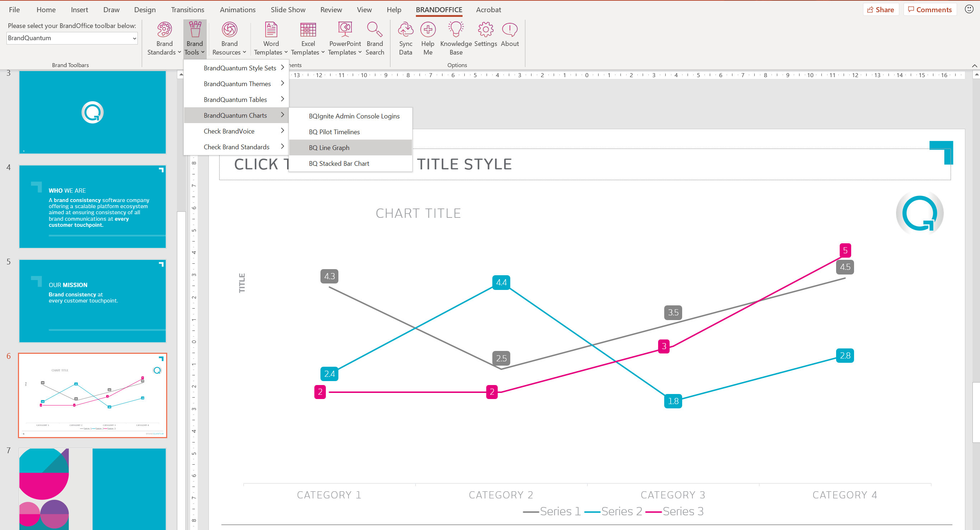Click Excel Templates icon
This screenshot has height=530, width=980.
click(308, 31)
